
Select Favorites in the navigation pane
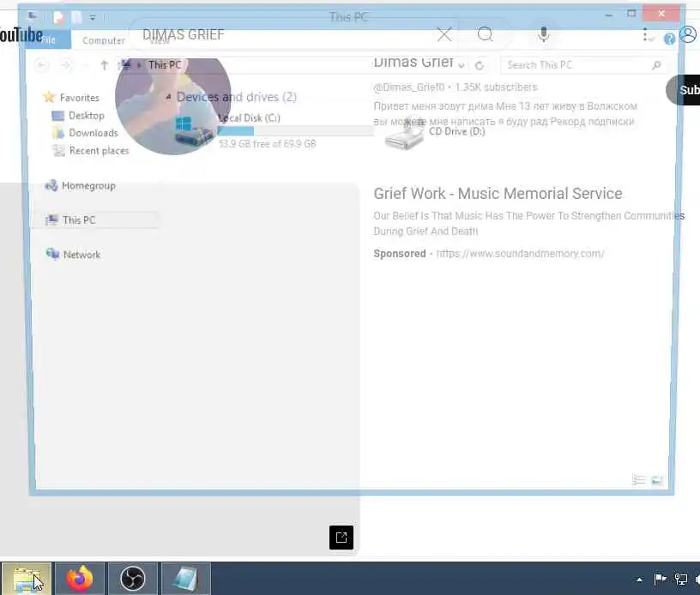(x=71, y=97)
